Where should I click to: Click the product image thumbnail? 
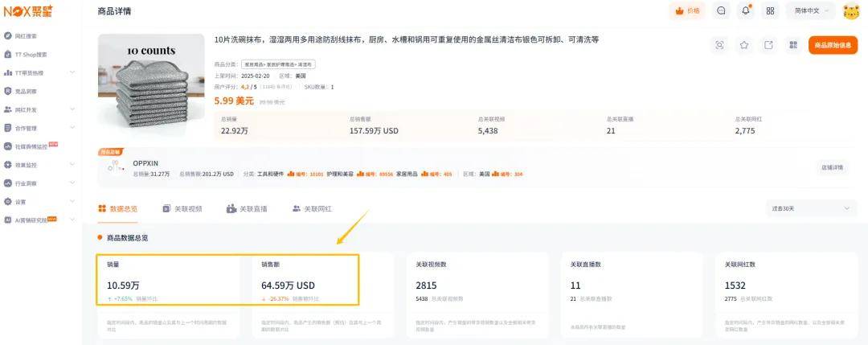151,87
